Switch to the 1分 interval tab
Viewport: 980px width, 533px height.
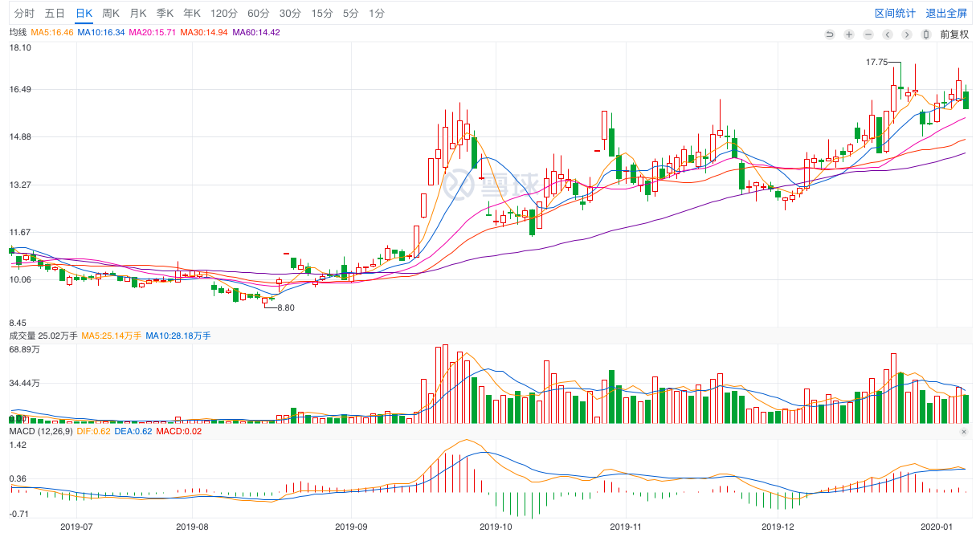point(376,14)
